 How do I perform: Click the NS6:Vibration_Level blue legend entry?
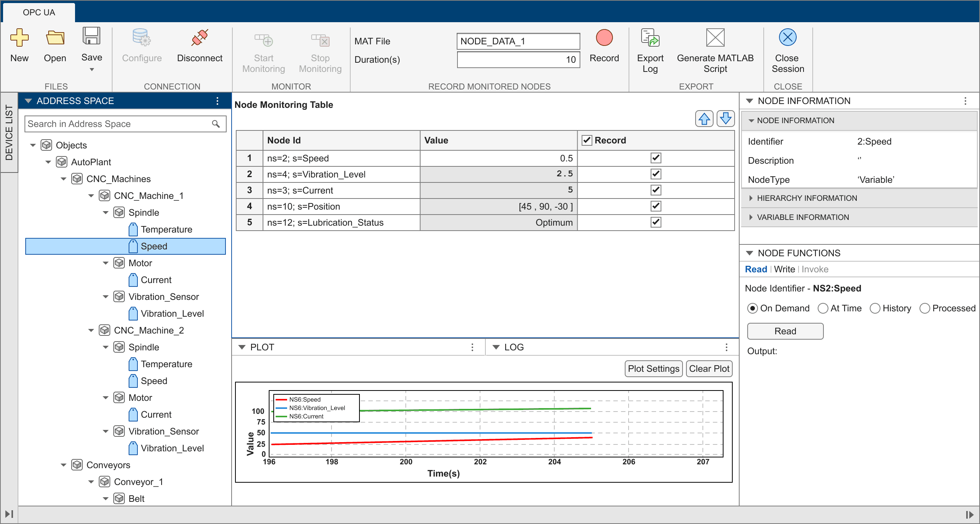[x=310, y=408]
